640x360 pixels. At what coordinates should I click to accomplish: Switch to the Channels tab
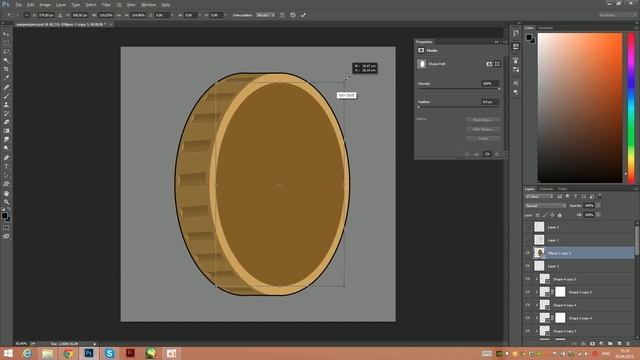[546, 189]
